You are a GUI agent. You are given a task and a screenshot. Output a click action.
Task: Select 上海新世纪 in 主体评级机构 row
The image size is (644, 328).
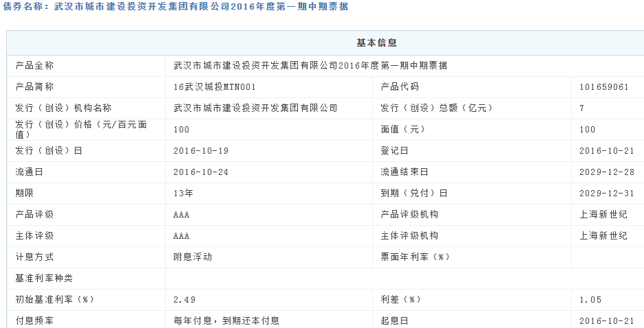[603, 236]
